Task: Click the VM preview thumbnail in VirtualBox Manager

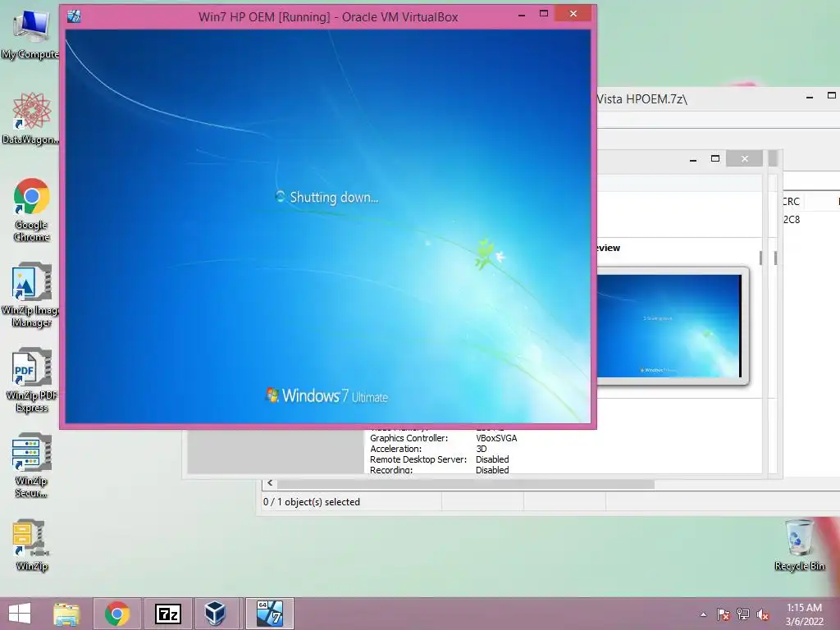Action: pos(669,326)
